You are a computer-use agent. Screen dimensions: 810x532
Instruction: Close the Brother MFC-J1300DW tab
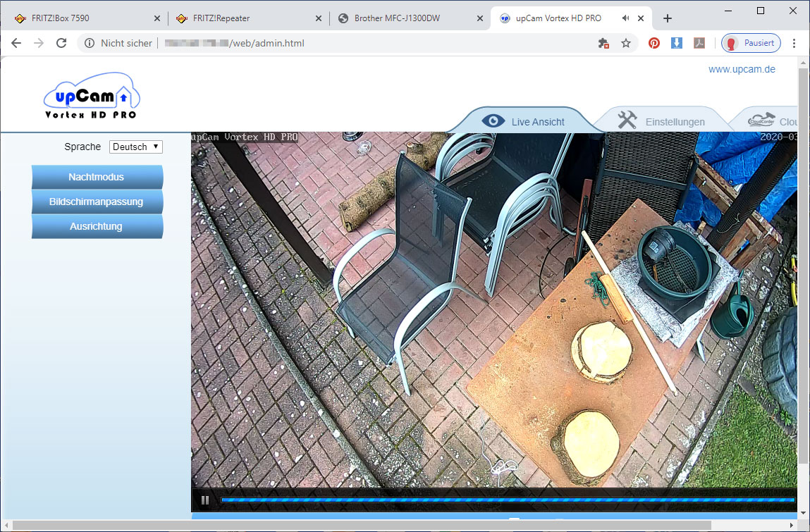tap(480, 18)
